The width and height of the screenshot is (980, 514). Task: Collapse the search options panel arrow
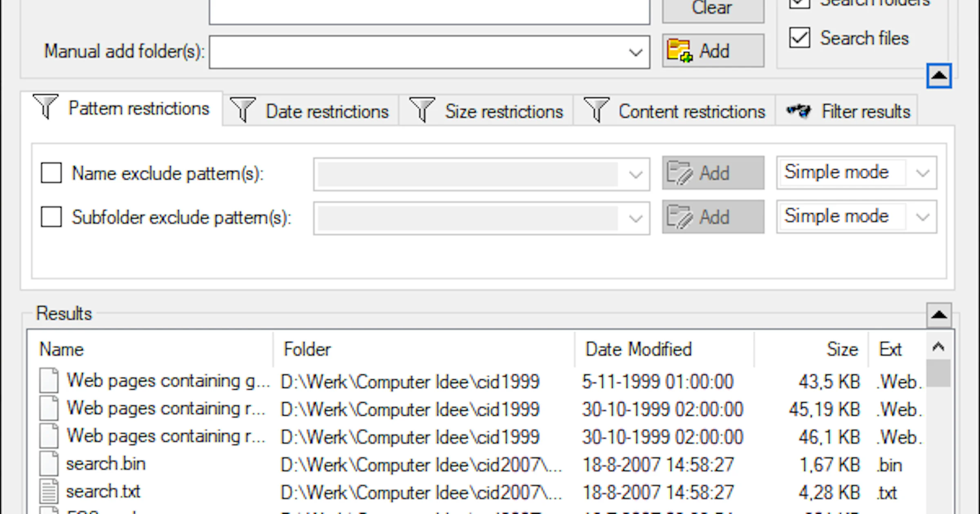(x=939, y=76)
